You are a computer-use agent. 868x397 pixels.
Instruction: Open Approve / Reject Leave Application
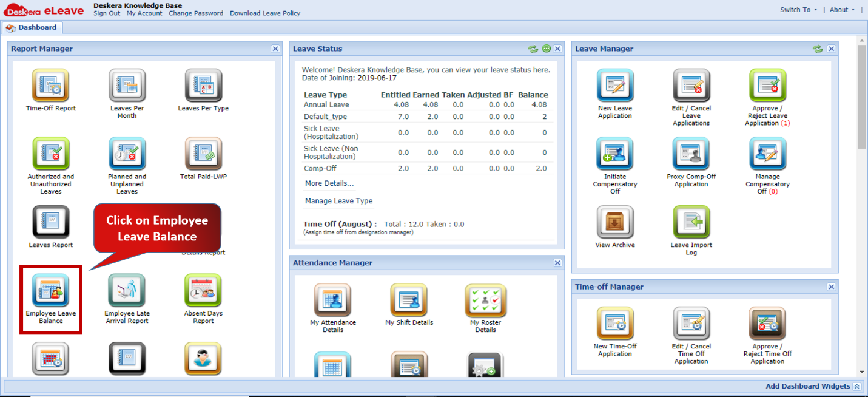pos(767,85)
